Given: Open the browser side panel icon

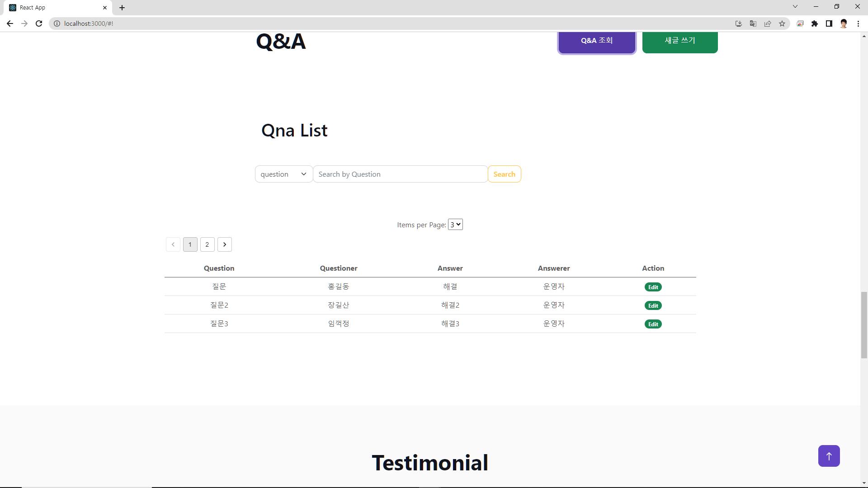Looking at the screenshot, I should click(x=829, y=23).
